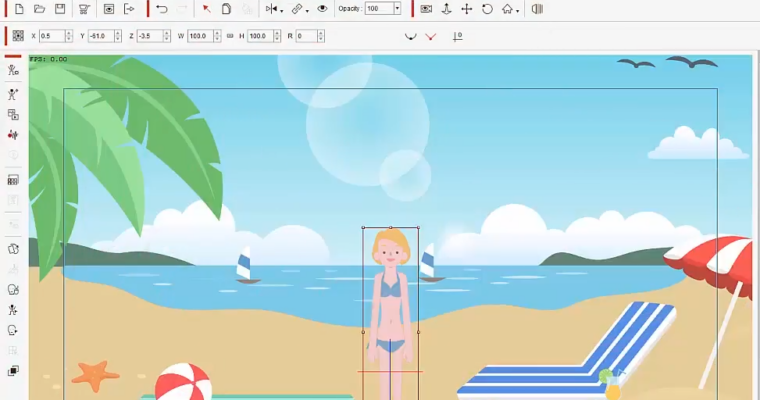
Task: Expand the home view dropdown arrow
Action: click(518, 11)
